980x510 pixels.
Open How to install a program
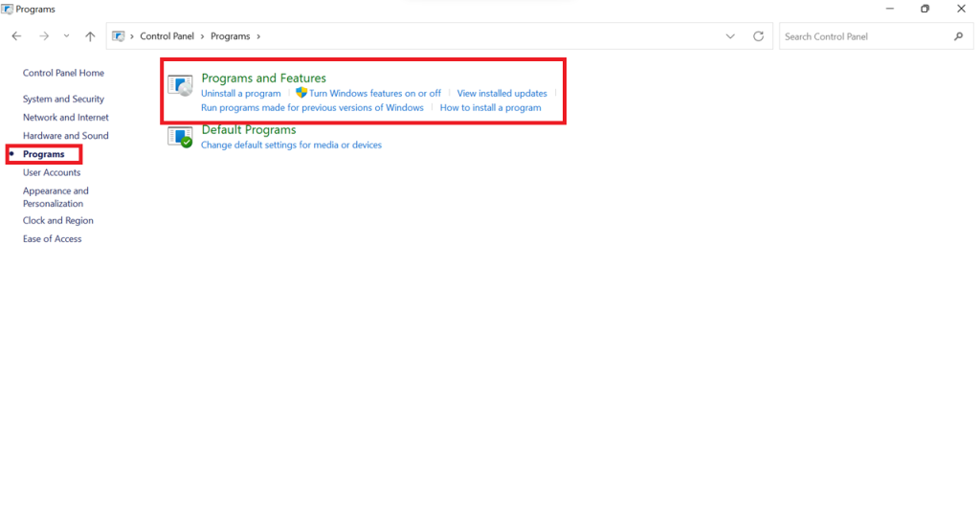coord(491,107)
